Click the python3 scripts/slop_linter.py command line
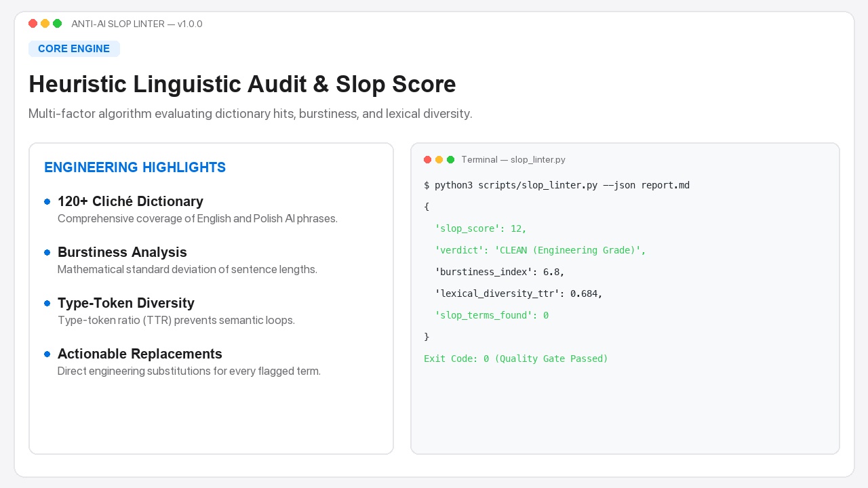The width and height of the screenshot is (868, 488). (x=557, y=185)
